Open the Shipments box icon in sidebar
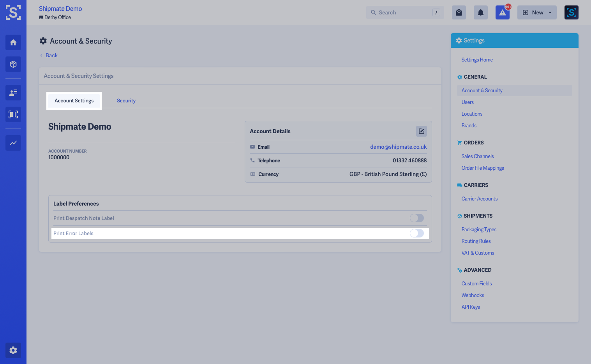The image size is (591, 364). (x=13, y=64)
